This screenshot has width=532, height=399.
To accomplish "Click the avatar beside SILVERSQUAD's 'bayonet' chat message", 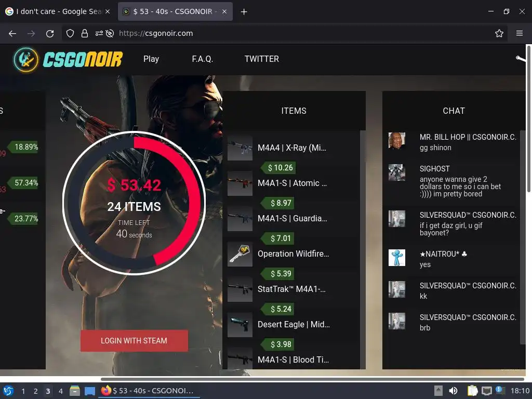I will pyautogui.click(x=396, y=219).
